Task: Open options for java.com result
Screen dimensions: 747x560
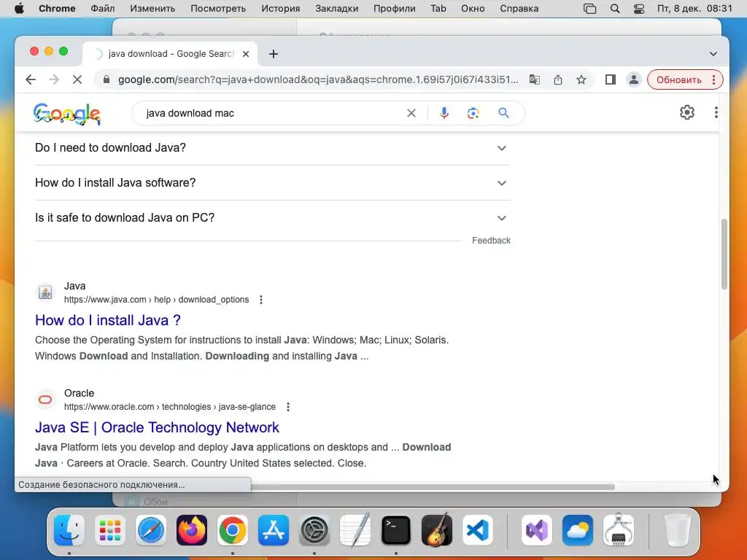Action: [261, 300]
